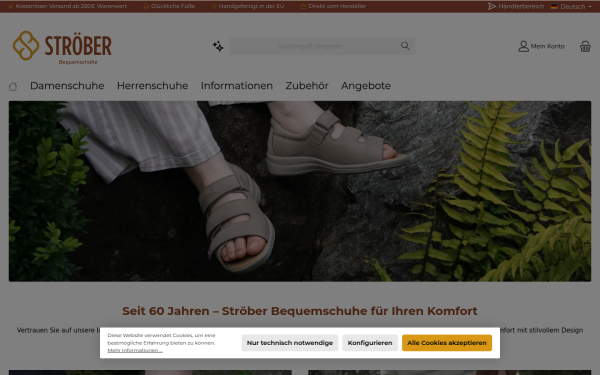Click the magnifying glass search button
The image size is (600, 375).
point(405,46)
